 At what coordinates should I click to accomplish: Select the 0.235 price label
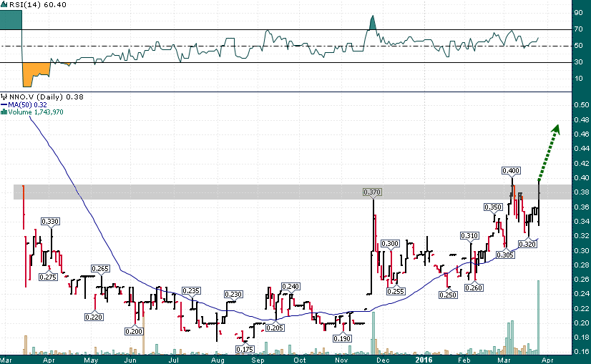pyautogui.click(x=191, y=290)
